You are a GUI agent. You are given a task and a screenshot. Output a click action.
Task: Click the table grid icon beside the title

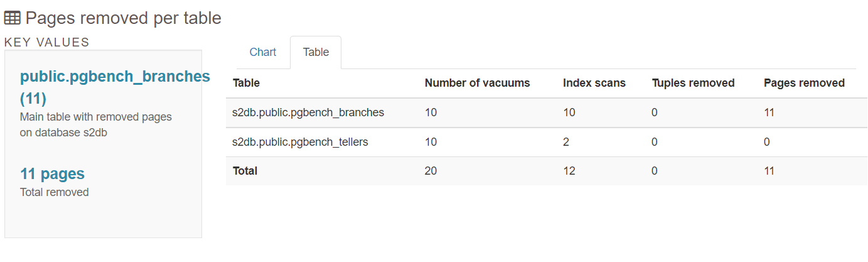(x=12, y=18)
